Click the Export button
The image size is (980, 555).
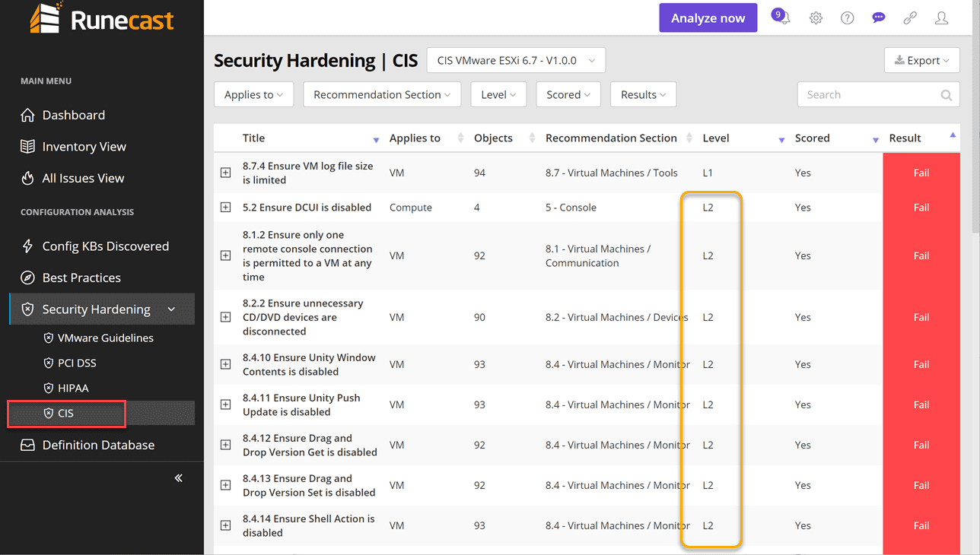click(921, 60)
